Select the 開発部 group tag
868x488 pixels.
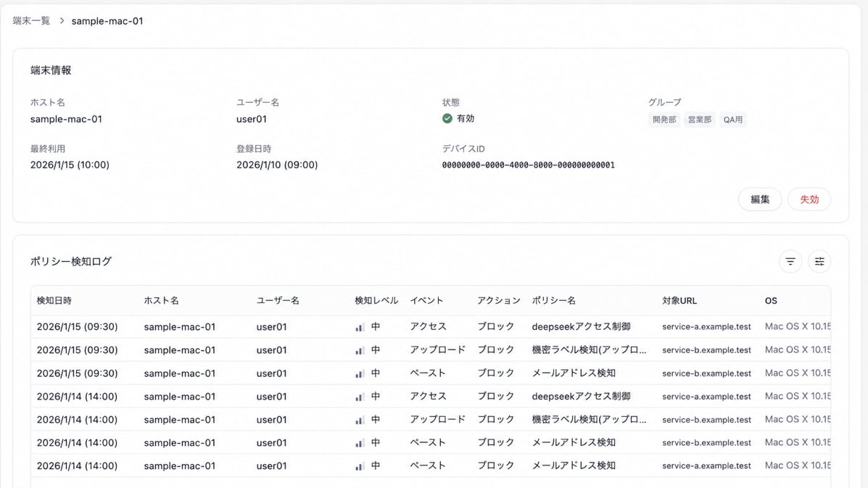click(x=664, y=120)
